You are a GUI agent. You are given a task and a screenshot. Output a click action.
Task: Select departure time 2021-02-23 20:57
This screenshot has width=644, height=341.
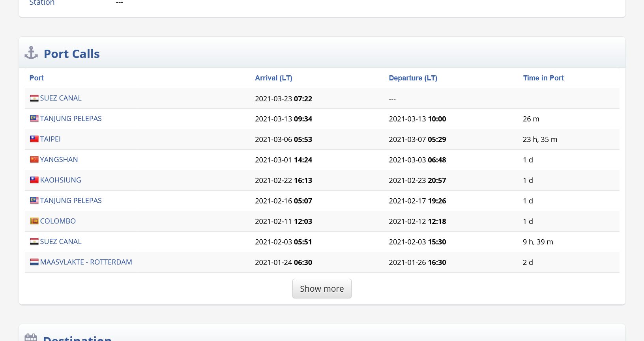point(417,181)
